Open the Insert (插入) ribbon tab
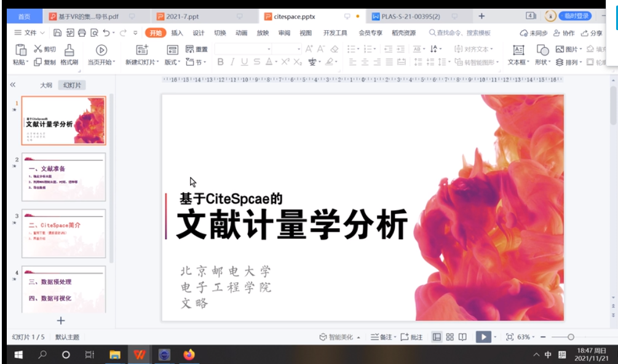Image resolution: width=618 pixels, height=364 pixels. coord(177,33)
